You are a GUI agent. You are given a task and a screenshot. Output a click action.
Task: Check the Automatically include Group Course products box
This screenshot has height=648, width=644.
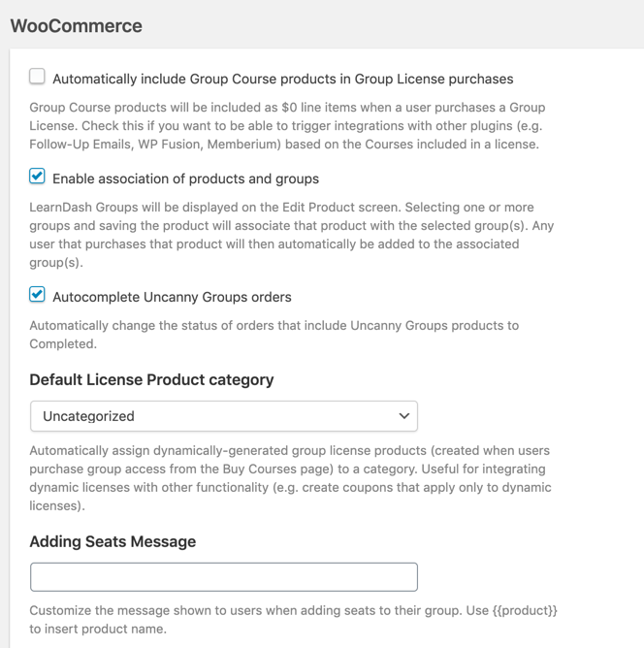37,77
